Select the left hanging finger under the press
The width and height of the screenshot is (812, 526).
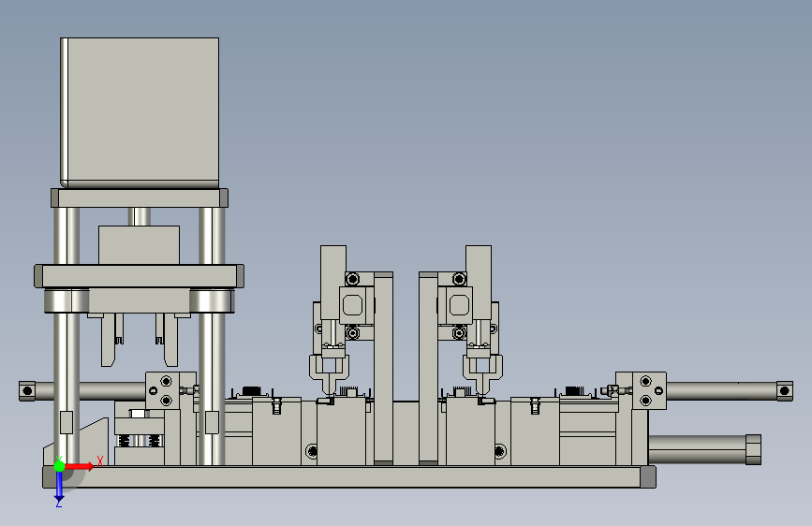[x=109, y=340]
